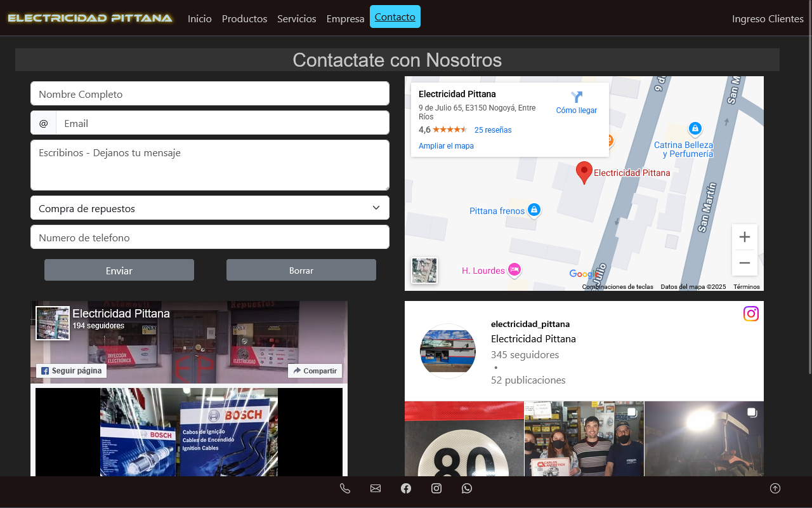Click H. Lourdes hotel marker
Viewport: 812px width, 508px height.
tap(514, 270)
